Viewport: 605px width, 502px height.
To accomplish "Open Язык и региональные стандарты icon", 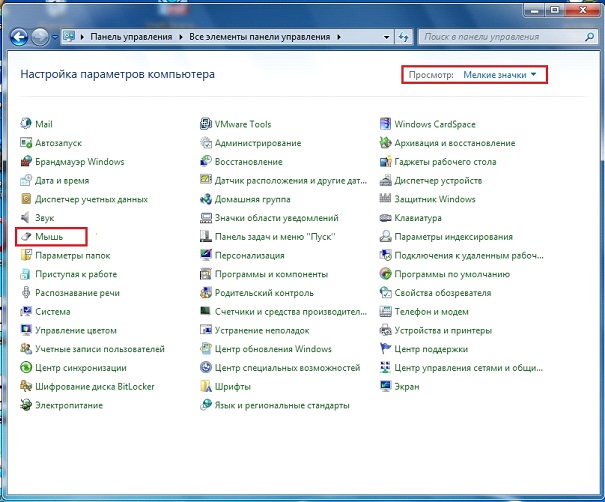I will point(206,405).
